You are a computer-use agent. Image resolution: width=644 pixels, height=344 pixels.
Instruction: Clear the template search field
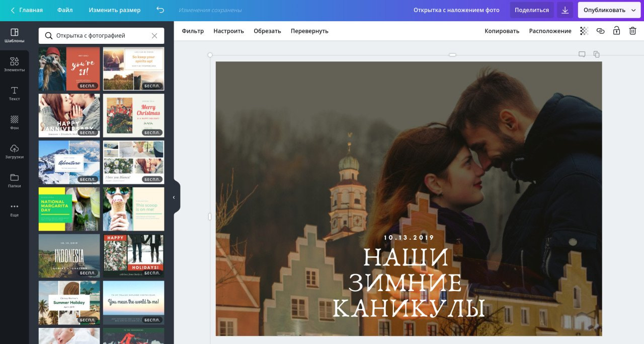(x=154, y=36)
